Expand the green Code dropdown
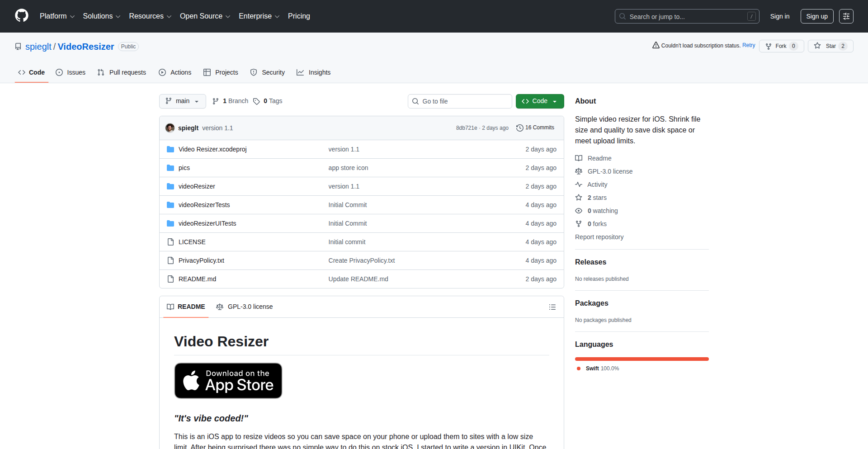Image resolution: width=868 pixels, height=449 pixels. coord(539,101)
